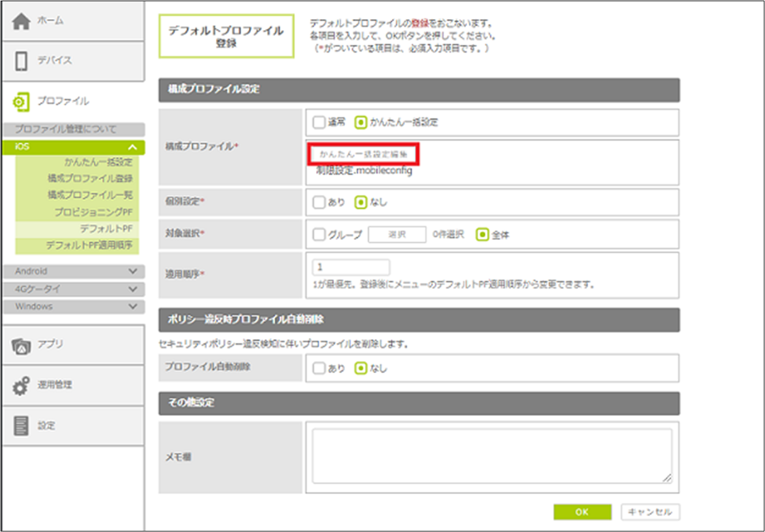
Task: Click the かんたん一括設定編集 button
Action: pos(363,155)
